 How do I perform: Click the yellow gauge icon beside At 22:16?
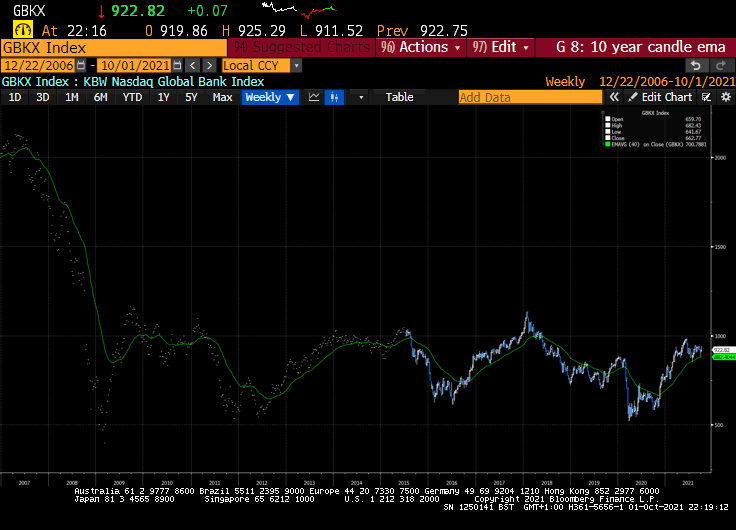[22, 30]
